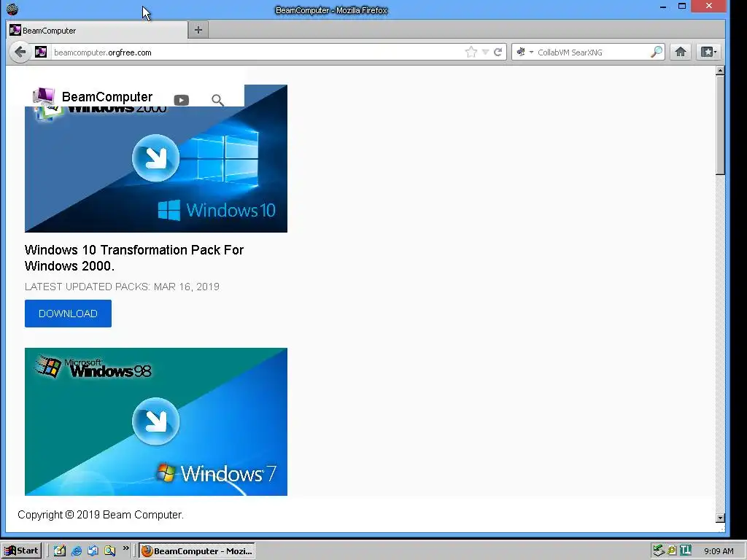747x560 pixels.
Task: Click the network tray icon
Action: [x=659, y=551]
